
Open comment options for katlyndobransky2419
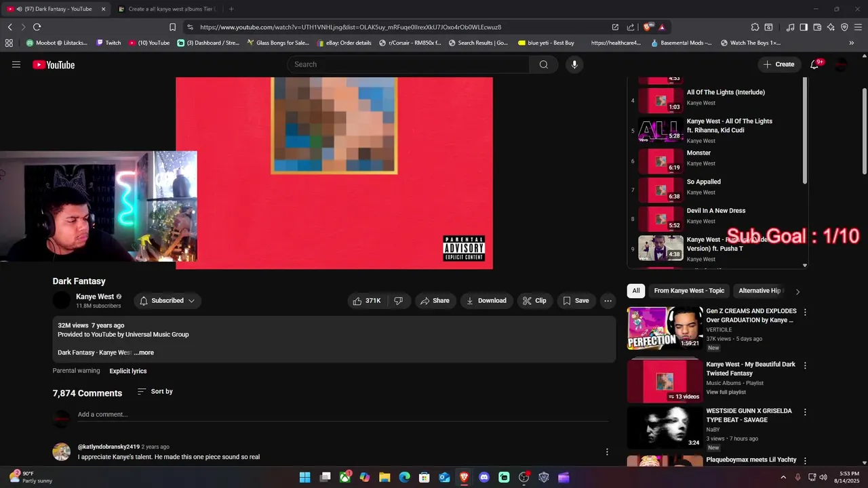(607, 452)
